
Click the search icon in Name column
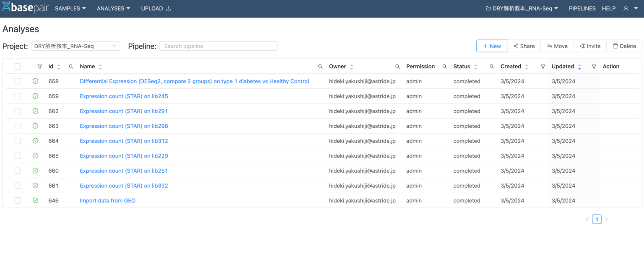pos(320,67)
